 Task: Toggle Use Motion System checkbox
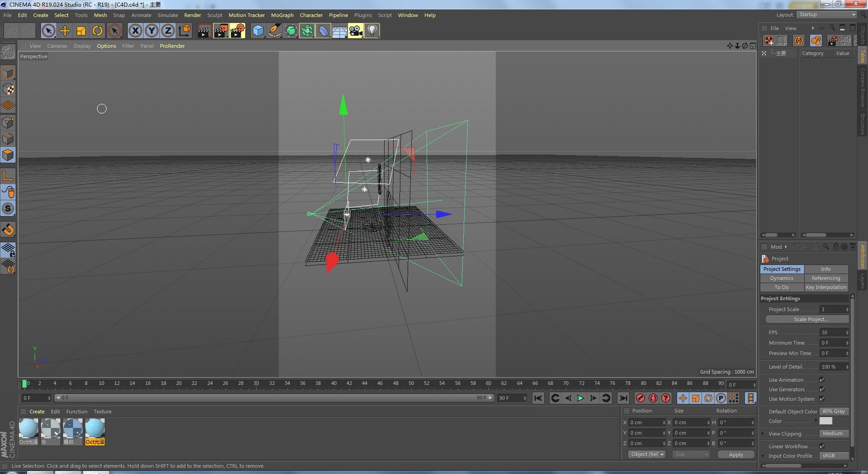(822, 399)
